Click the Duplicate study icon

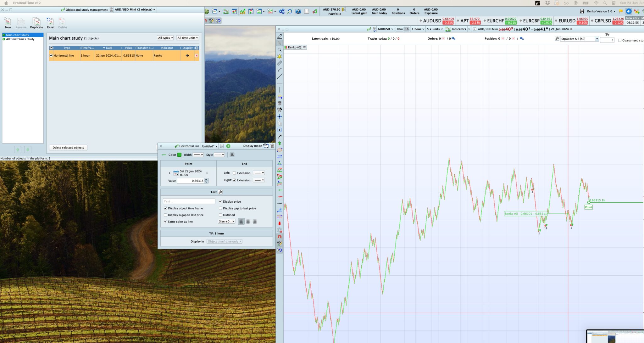(36, 22)
